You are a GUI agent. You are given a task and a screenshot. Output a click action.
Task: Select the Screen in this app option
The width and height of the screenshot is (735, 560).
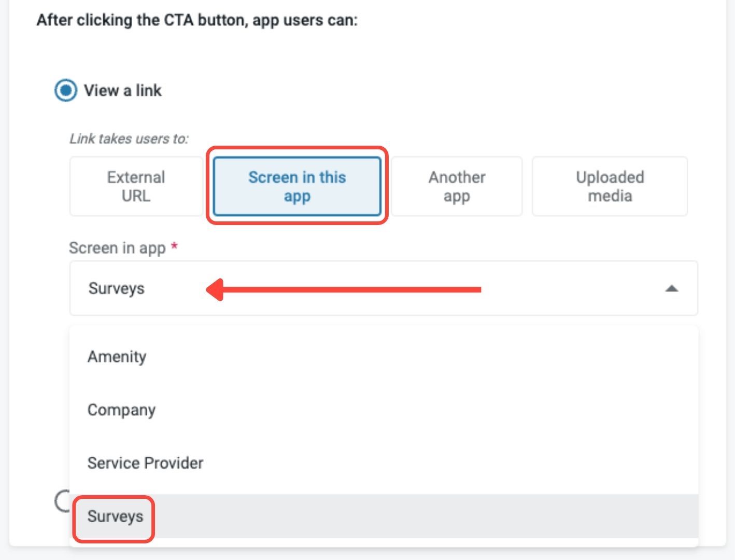tap(297, 186)
